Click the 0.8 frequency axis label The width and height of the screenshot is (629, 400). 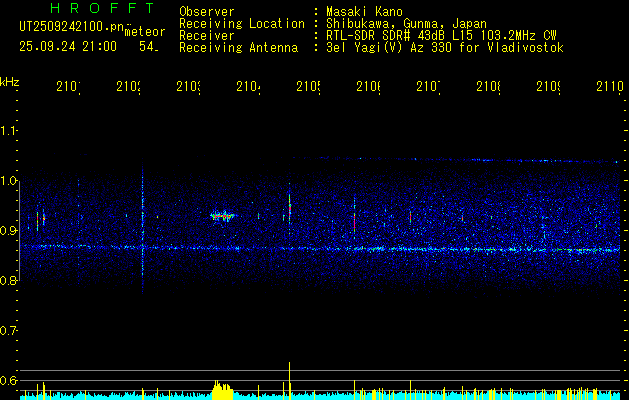(x=9, y=281)
